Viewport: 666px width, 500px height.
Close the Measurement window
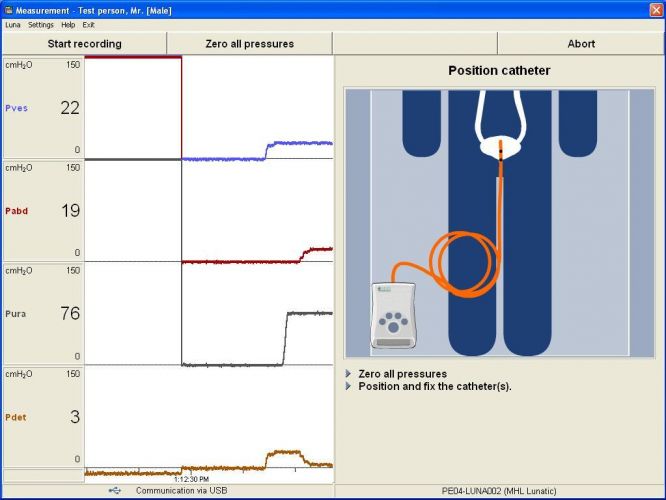pyautogui.click(x=654, y=8)
